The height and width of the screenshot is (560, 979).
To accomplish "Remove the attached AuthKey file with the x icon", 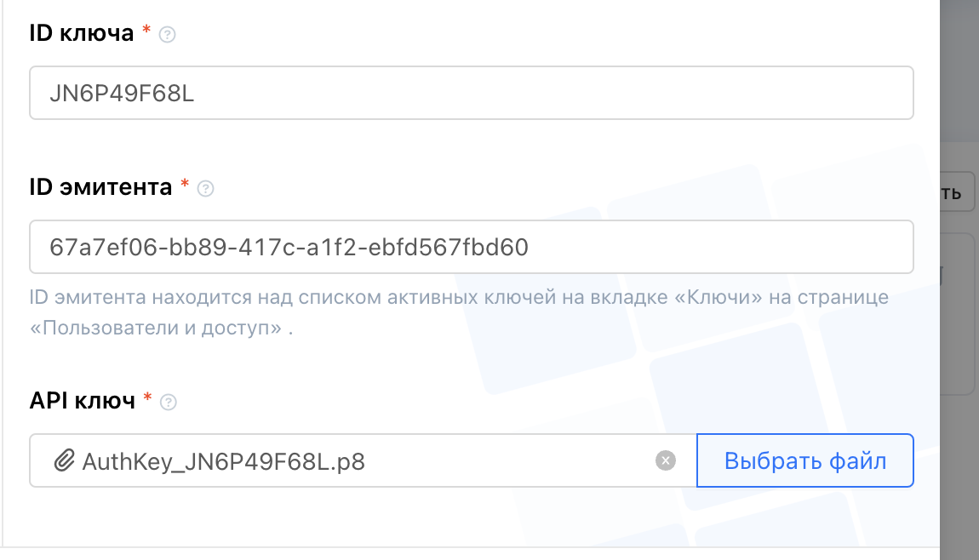I will pyautogui.click(x=666, y=460).
